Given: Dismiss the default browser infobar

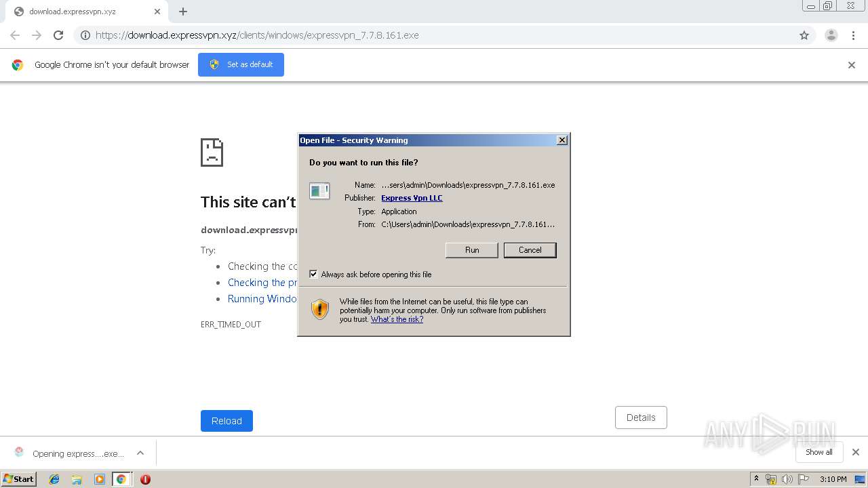Looking at the screenshot, I should pos(852,65).
